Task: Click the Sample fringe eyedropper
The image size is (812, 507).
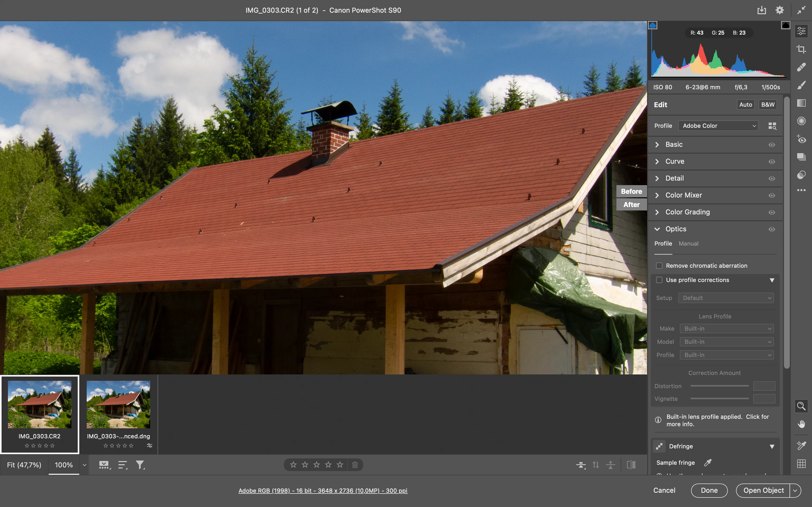Action: [708, 463]
